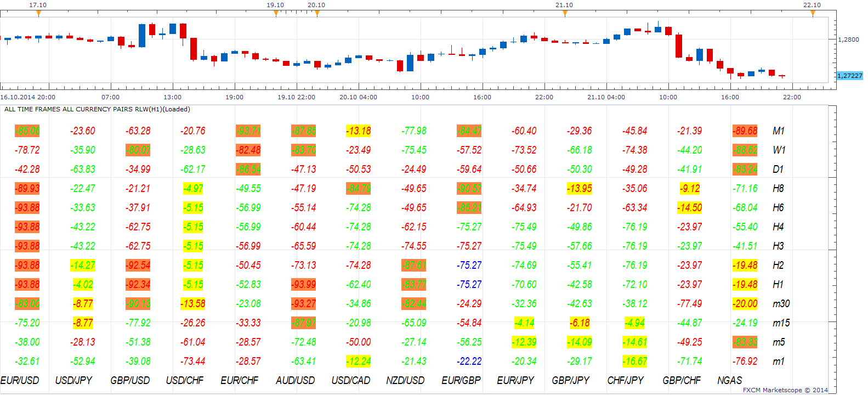The height and width of the screenshot is (395, 868).
Task: Click the H6 row label
Action: [x=778, y=208]
